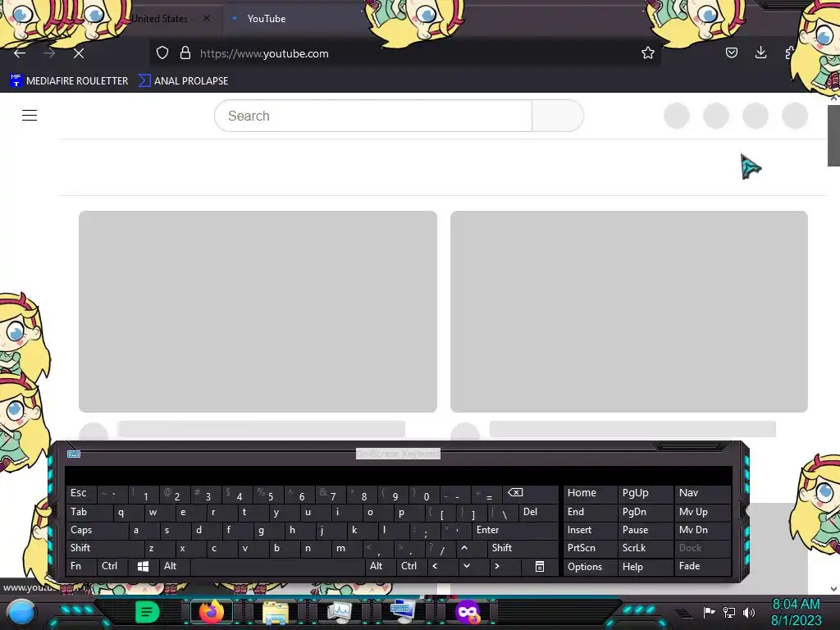Click the first loading video thumbnail placeholder
Viewport: 840px width, 630px height.
(258, 311)
